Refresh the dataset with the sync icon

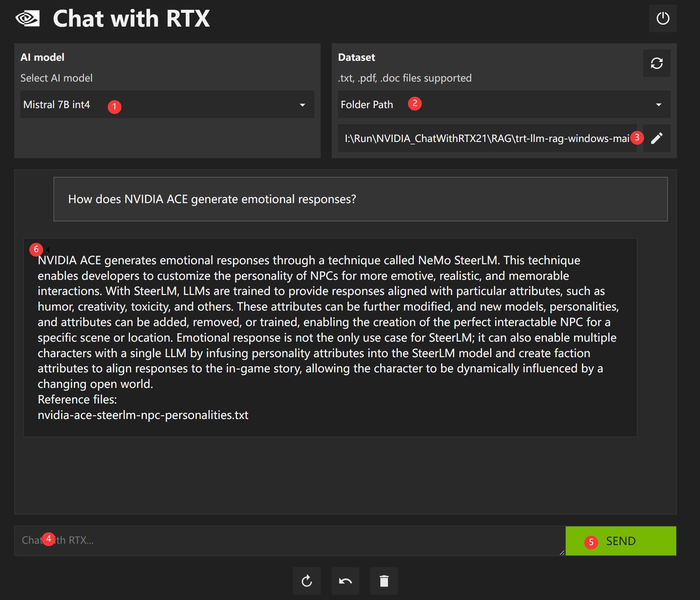657,63
